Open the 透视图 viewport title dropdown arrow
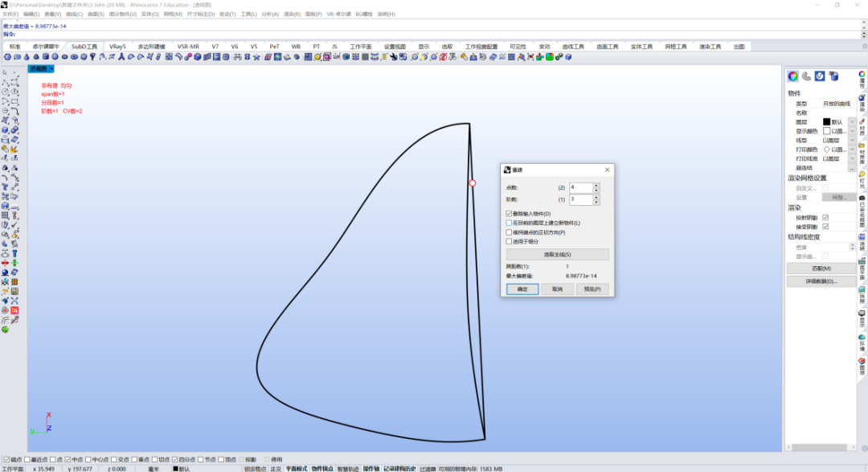 click(51, 68)
